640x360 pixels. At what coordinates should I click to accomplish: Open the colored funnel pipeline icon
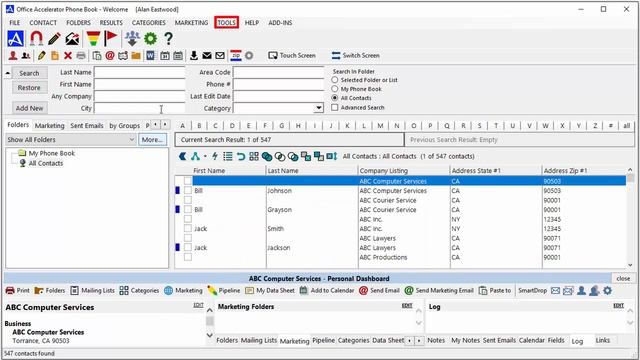pyautogui.click(x=93, y=39)
